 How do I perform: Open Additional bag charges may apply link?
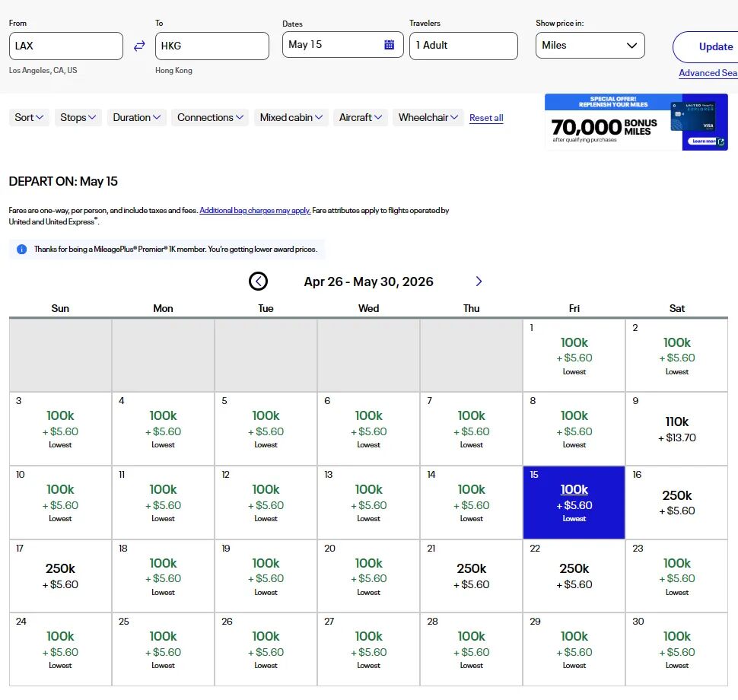coord(255,211)
